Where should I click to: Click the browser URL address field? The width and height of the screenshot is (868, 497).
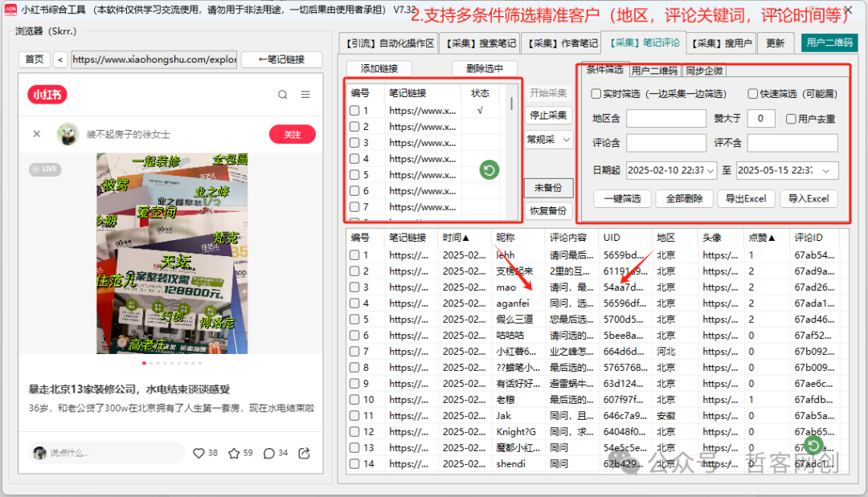click(154, 59)
